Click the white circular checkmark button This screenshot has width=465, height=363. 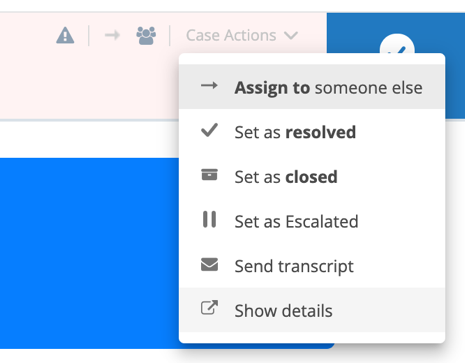pos(397,43)
